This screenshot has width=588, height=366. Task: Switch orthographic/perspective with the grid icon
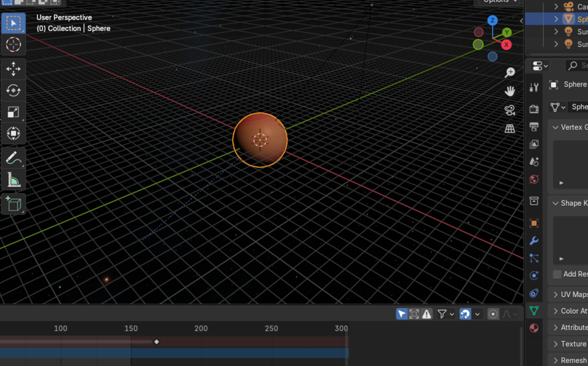[510, 129]
